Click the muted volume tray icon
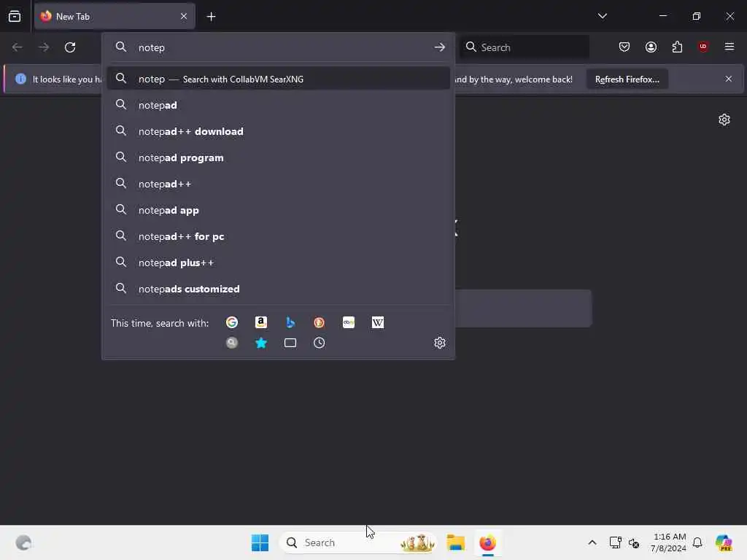The image size is (747, 560). click(x=634, y=542)
